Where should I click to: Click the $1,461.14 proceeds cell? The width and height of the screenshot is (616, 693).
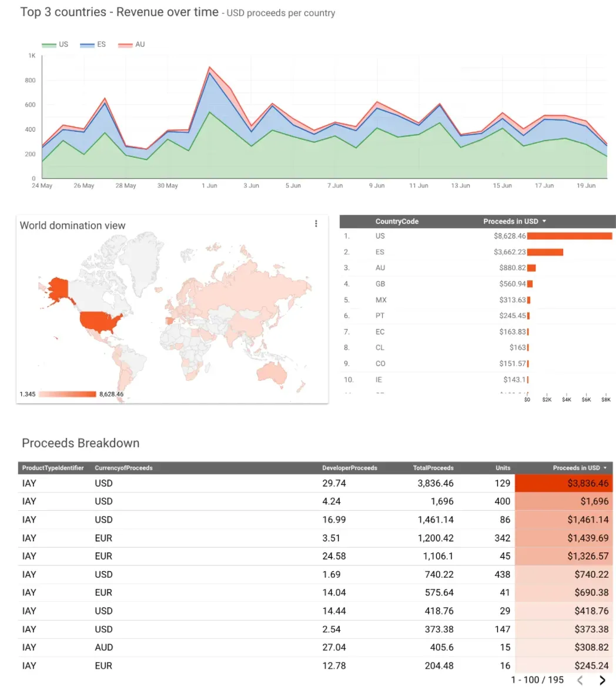[564, 520]
